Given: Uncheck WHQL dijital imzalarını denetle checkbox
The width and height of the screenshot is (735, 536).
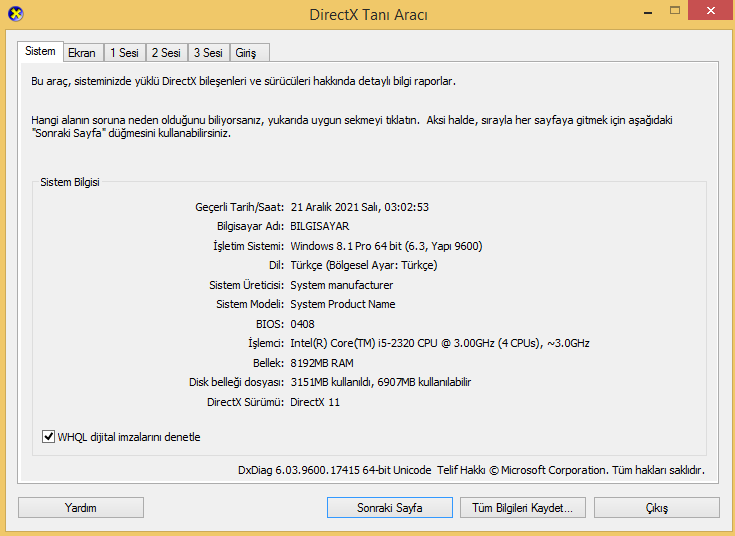Looking at the screenshot, I should point(48,437).
